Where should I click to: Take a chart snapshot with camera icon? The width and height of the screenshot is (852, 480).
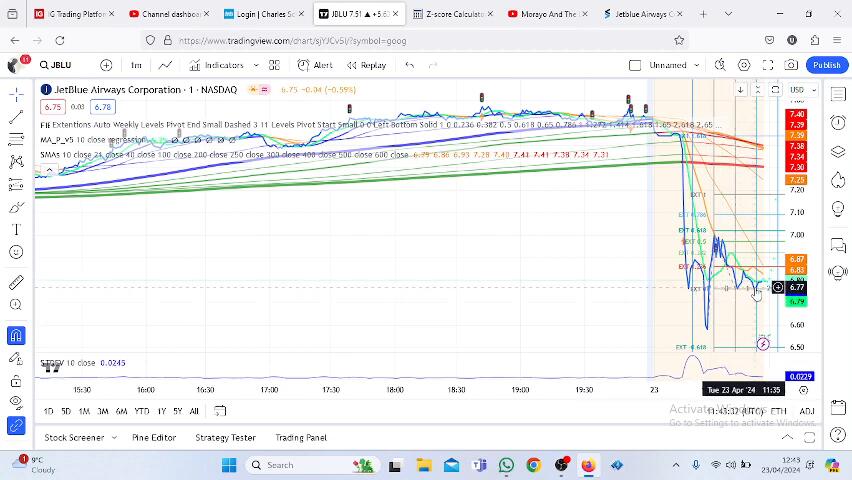click(x=791, y=65)
